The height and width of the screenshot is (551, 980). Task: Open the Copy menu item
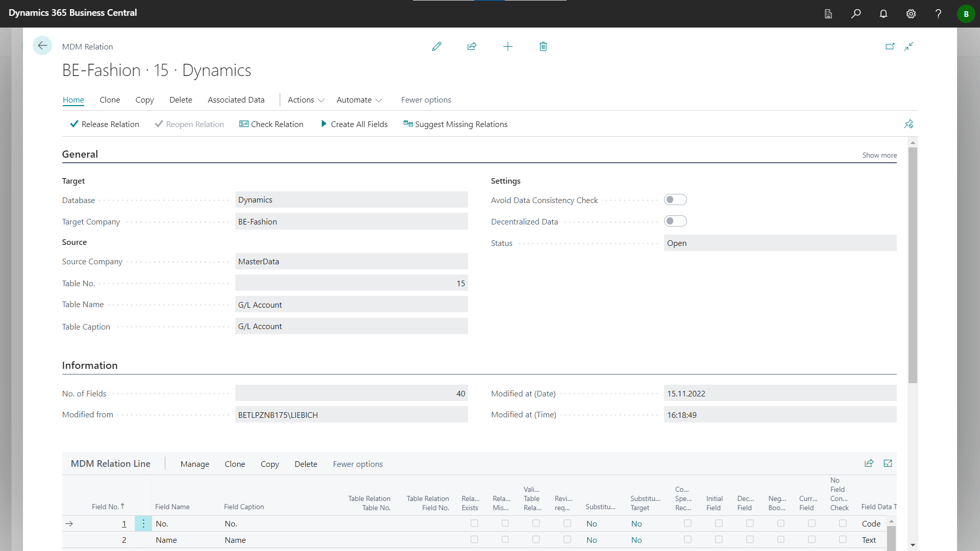[144, 100]
